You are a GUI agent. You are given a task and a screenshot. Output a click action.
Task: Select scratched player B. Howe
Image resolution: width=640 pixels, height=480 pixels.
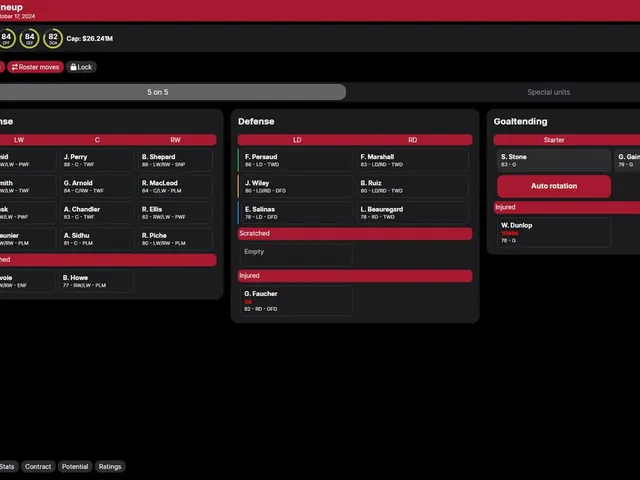(96, 281)
